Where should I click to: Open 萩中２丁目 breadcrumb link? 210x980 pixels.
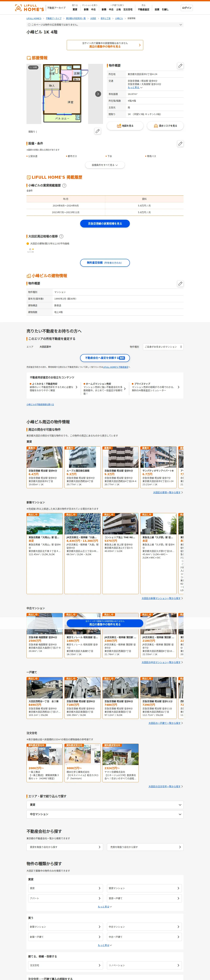[105, 18]
